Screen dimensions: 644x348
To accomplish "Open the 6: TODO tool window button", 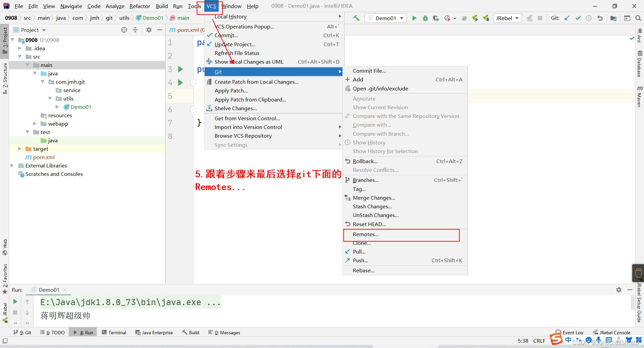I will pos(52,333).
